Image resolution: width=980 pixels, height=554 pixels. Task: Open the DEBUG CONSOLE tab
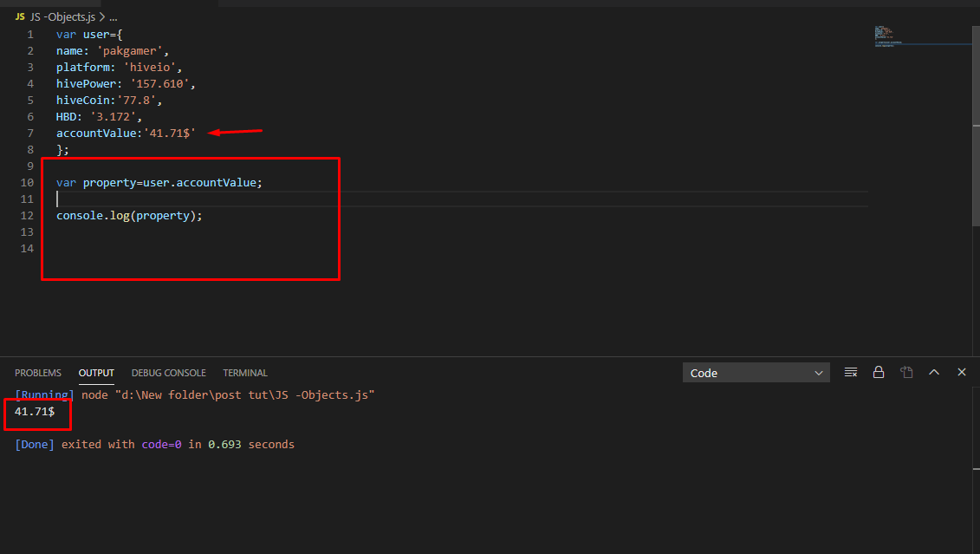click(x=168, y=373)
